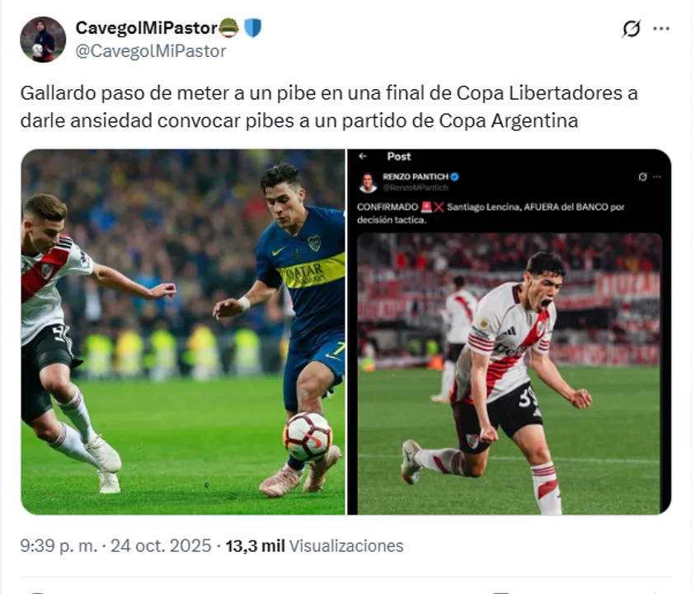Click the helmet emoji beside the username
The width and height of the screenshot is (700, 594).
point(229,28)
